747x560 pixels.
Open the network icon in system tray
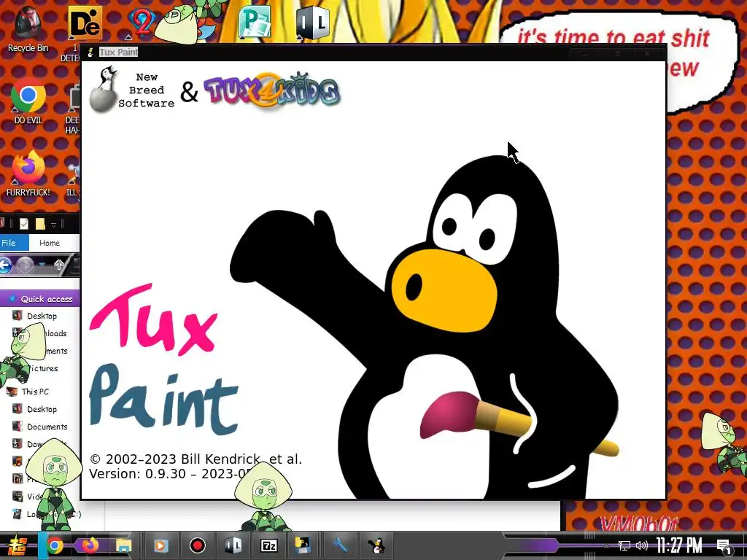coord(624,545)
